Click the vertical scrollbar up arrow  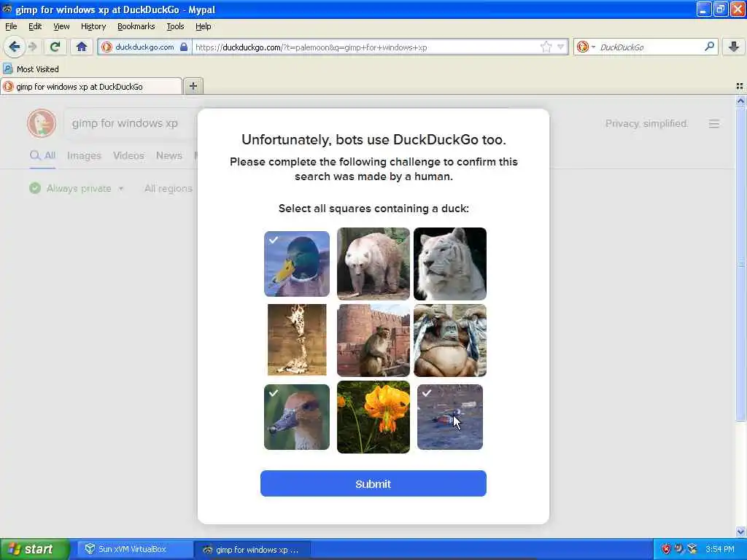click(741, 101)
